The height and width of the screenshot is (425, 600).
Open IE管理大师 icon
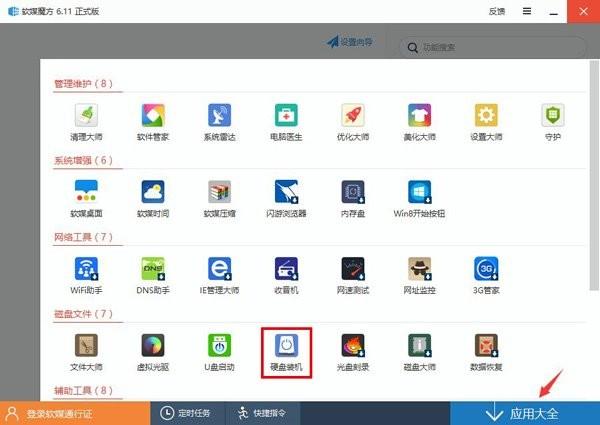[220, 269]
